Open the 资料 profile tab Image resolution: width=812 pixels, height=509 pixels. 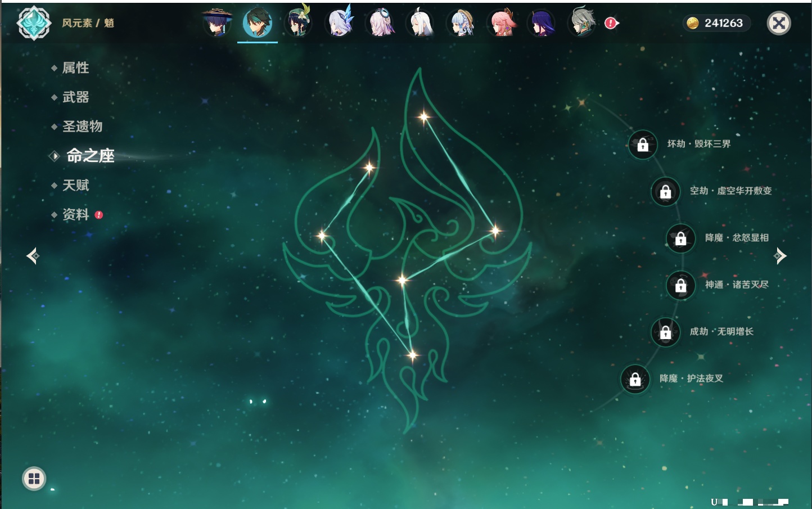(75, 214)
